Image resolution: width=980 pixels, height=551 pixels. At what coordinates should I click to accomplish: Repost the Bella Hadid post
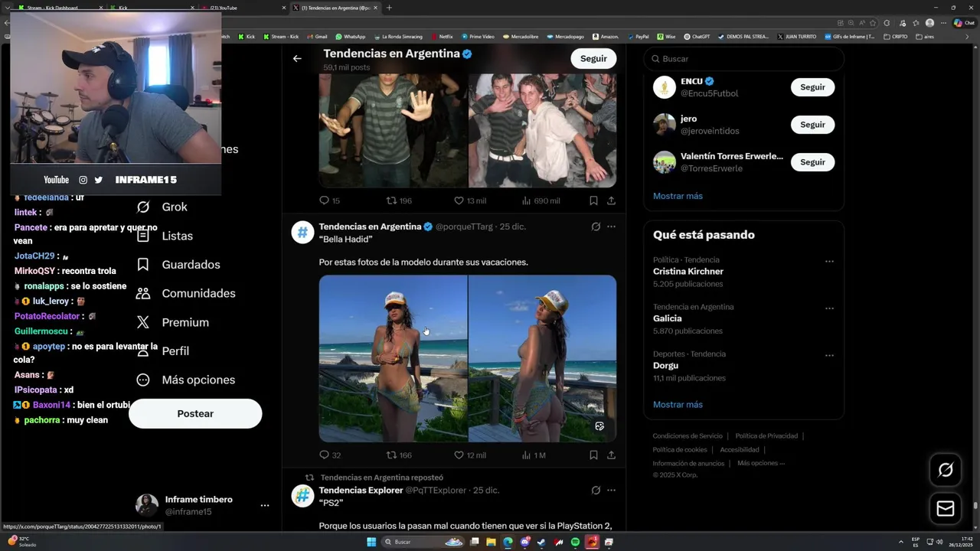[x=399, y=455]
